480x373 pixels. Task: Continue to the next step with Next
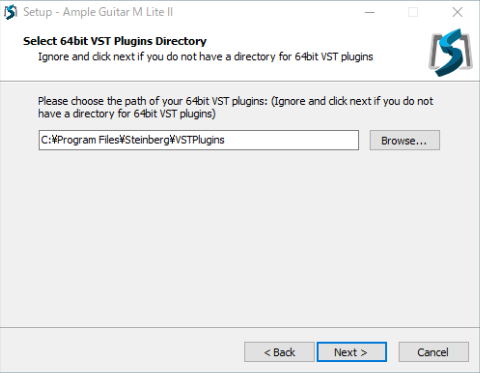(352, 352)
